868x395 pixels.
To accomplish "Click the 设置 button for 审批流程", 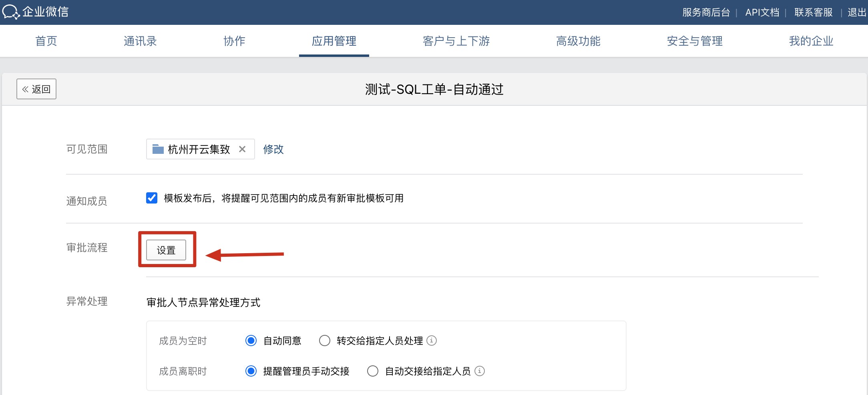I will coord(166,250).
